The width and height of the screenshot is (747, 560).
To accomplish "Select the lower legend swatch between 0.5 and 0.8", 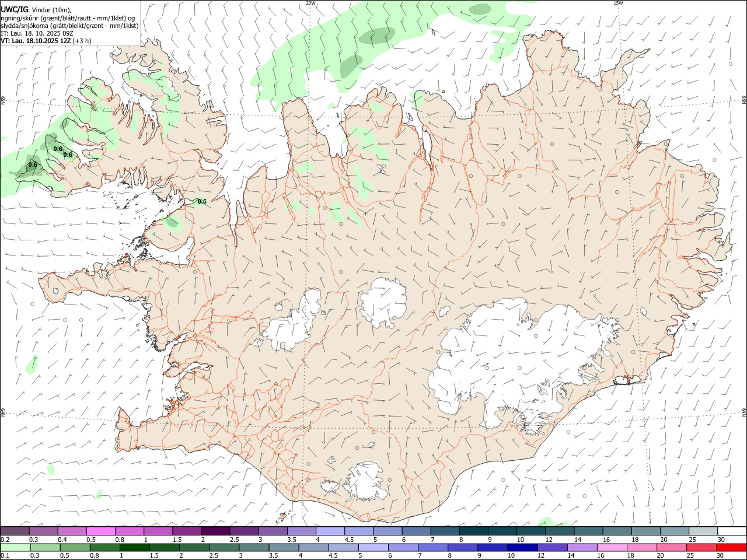I will 75,547.
